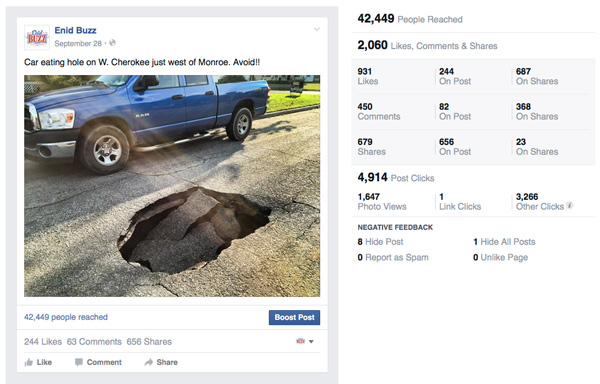Click the 0 Report as Spam stat
The image size is (600, 384).
click(x=393, y=257)
